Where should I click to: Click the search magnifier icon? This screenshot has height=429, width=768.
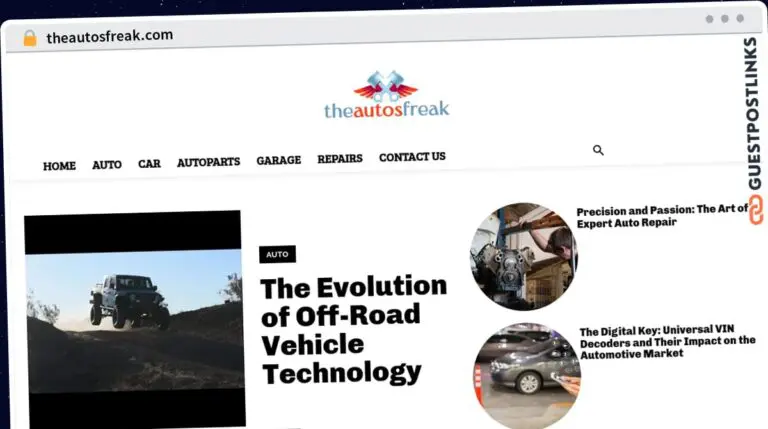click(598, 150)
